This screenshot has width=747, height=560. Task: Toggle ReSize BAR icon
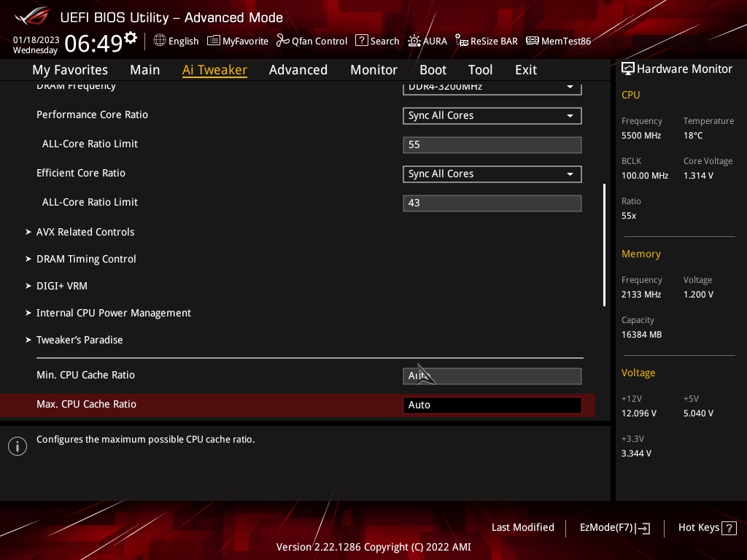pyautogui.click(x=462, y=41)
